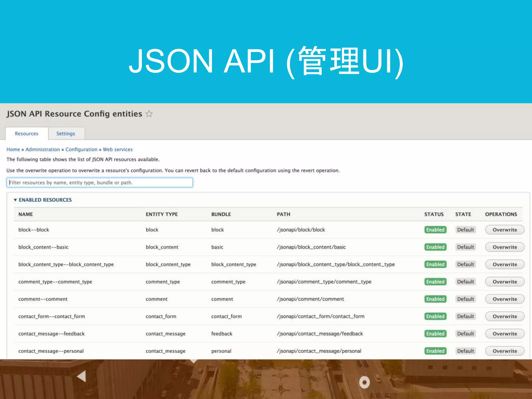Viewport: 532px width, 399px height.
Task: Select the path /jsonapi/block/block
Action: (x=301, y=230)
